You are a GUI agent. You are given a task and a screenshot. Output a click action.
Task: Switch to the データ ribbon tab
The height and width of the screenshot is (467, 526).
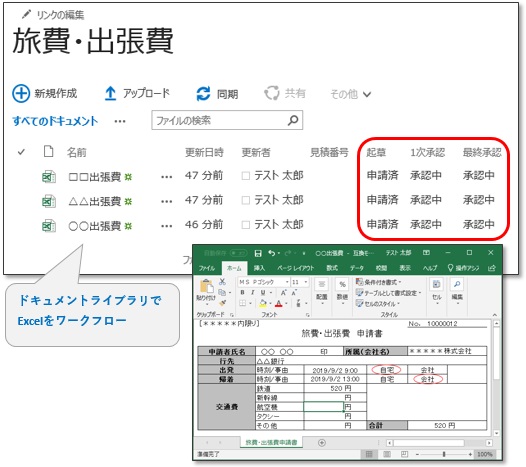pyautogui.click(x=357, y=268)
